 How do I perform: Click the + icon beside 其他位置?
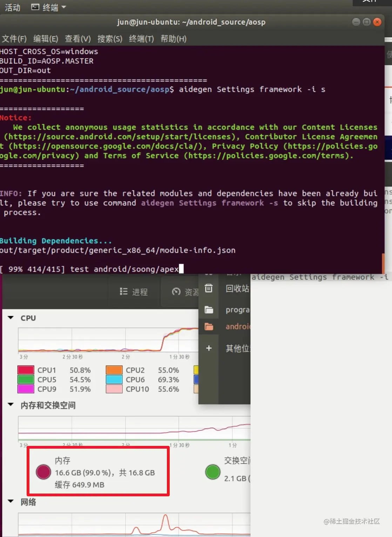point(209,348)
